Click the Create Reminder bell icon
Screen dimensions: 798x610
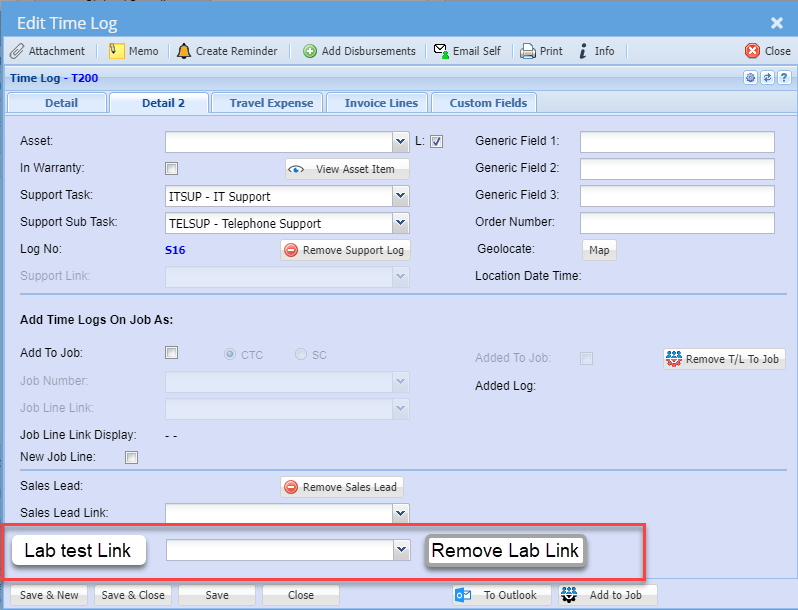[184, 51]
